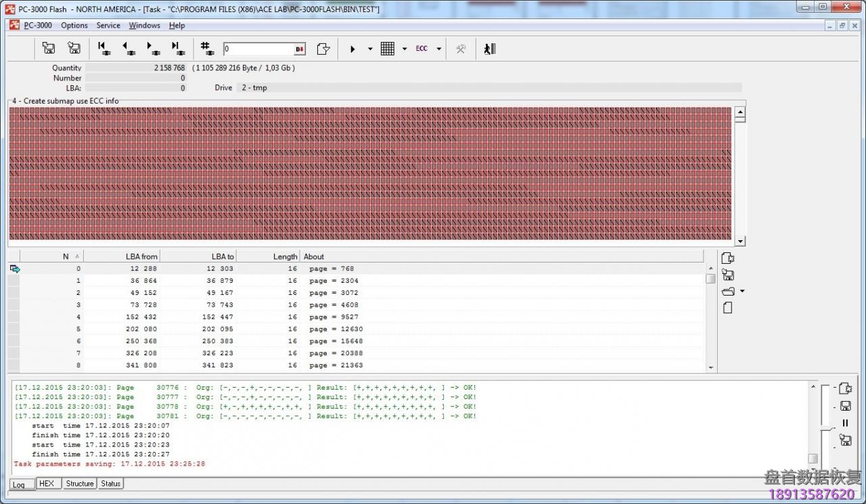866x504 pixels.
Task: Click the grid map view icon
Action: click(x=388, y=49)
